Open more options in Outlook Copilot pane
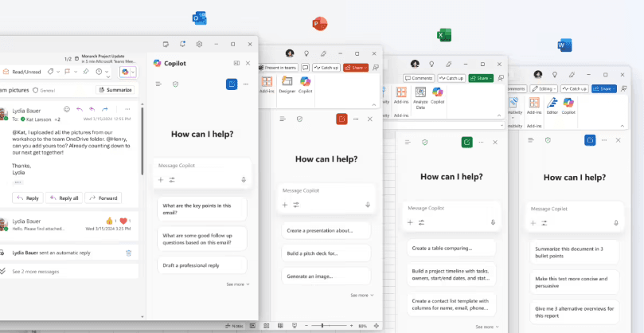 click(x=246, y=84)
